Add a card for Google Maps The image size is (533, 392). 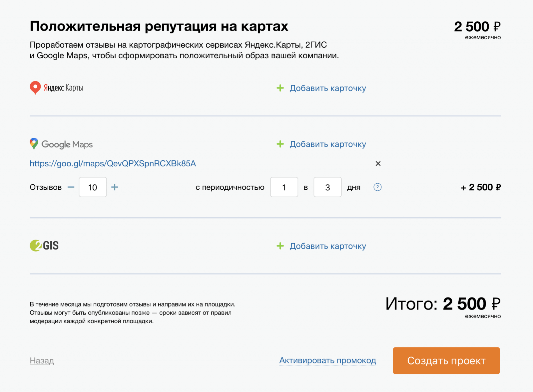click(328, 144)
